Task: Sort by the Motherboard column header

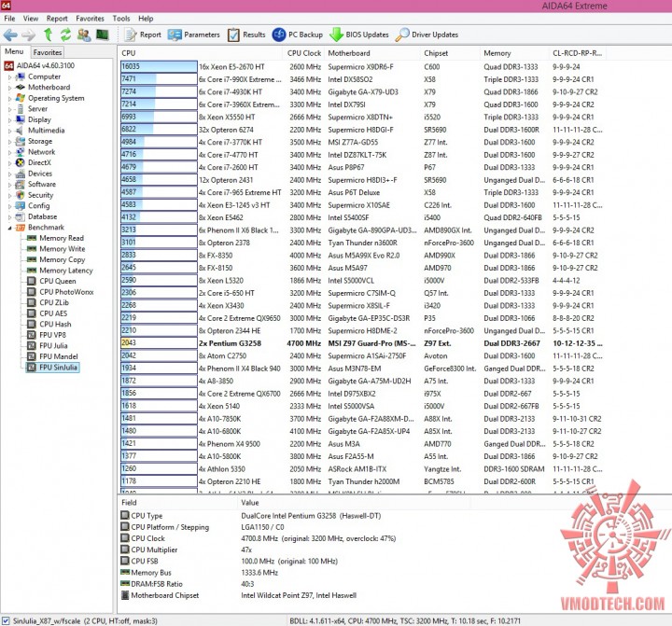Action: pos(372,53)
